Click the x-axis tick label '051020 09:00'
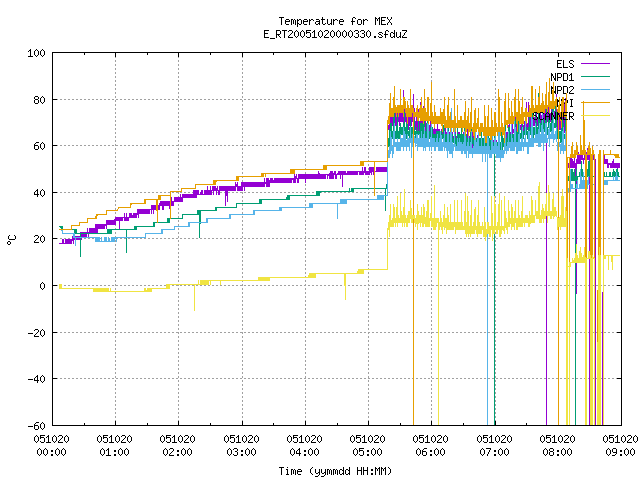 [620, 446]
